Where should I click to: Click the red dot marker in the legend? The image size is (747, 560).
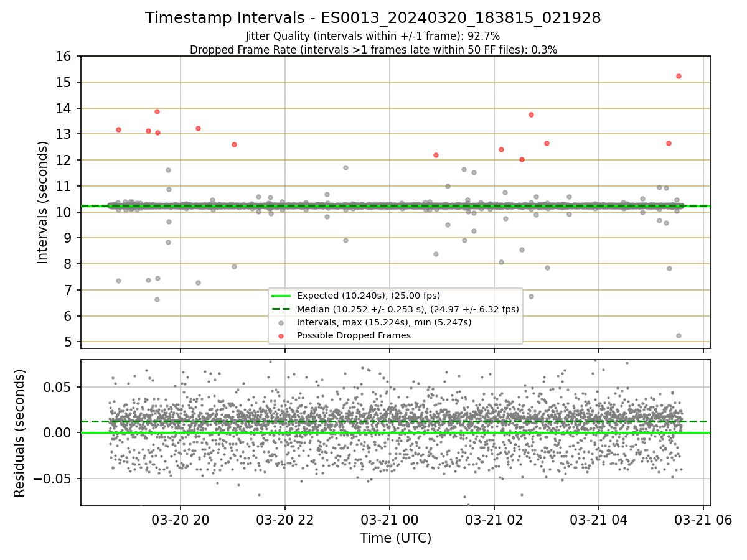(281, 336)
